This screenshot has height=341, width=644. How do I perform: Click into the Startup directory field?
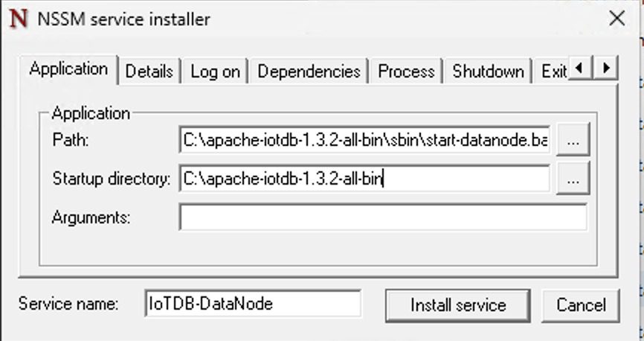[364, 179]
